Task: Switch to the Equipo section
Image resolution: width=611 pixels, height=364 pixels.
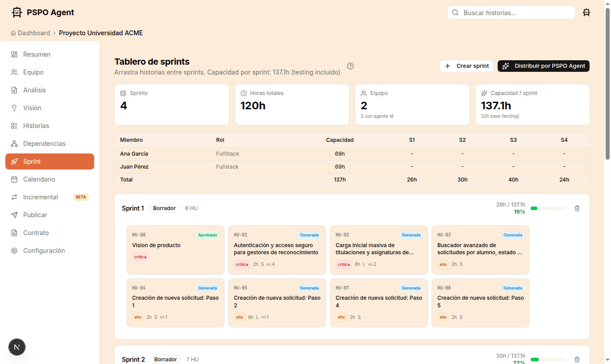Action: (x=33, y=72)
